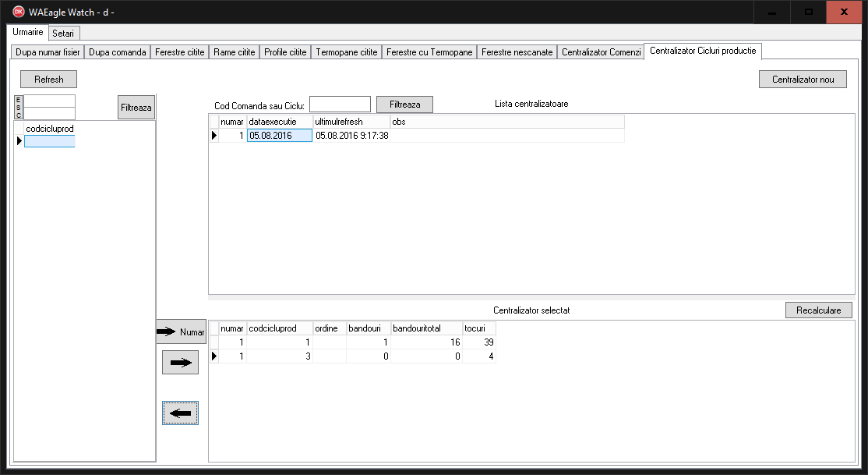Open the Urmarire tab
Viewport: 868px width, 475px height.
point(28,32)
